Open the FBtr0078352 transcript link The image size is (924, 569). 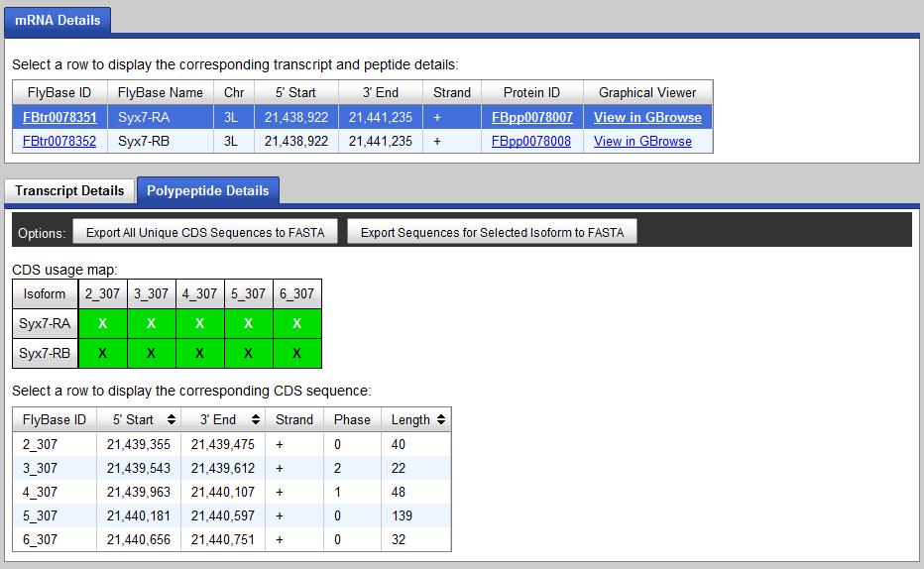coord(58,142)
